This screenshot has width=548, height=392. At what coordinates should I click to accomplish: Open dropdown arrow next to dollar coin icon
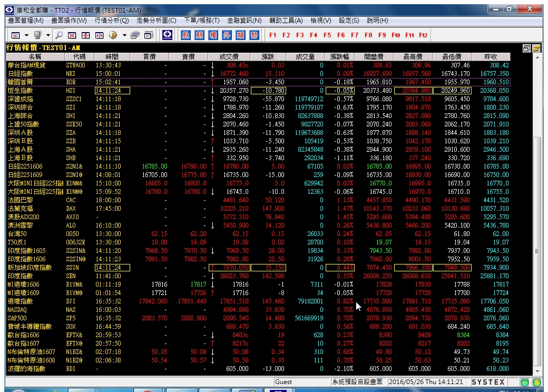[124, 35]
